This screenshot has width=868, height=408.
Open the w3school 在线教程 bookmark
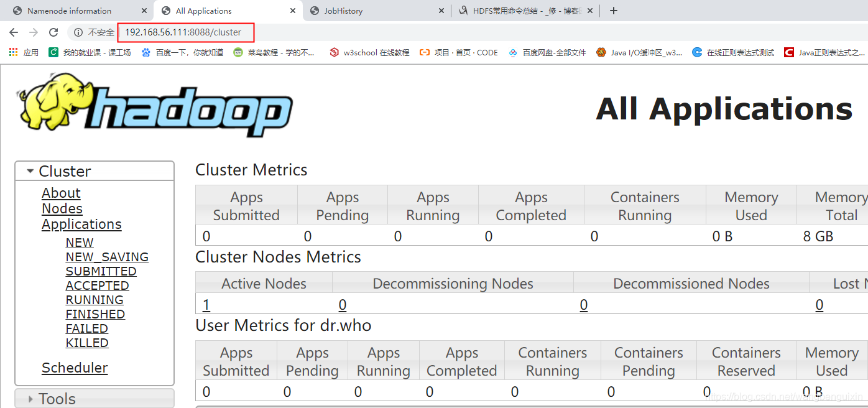[x=369, y=53]
